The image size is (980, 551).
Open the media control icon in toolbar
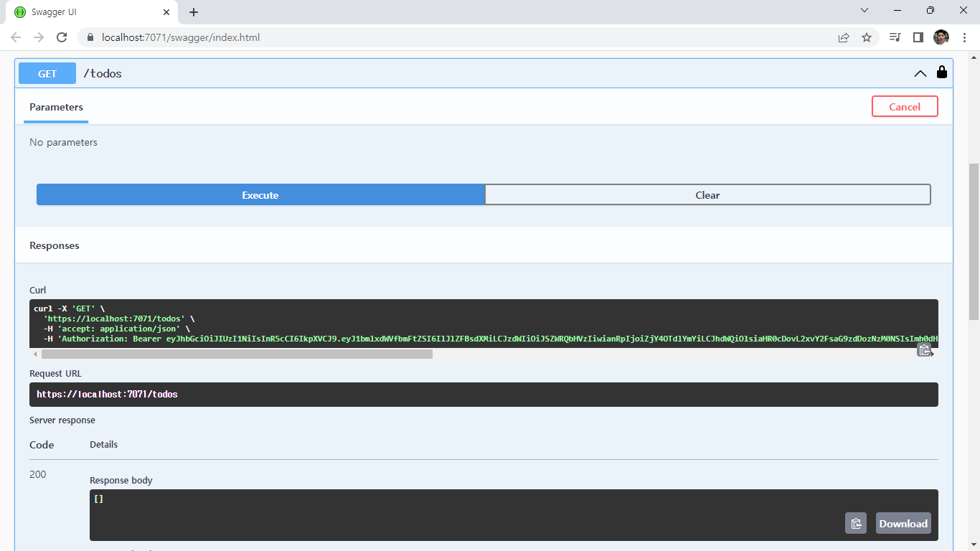895,37
